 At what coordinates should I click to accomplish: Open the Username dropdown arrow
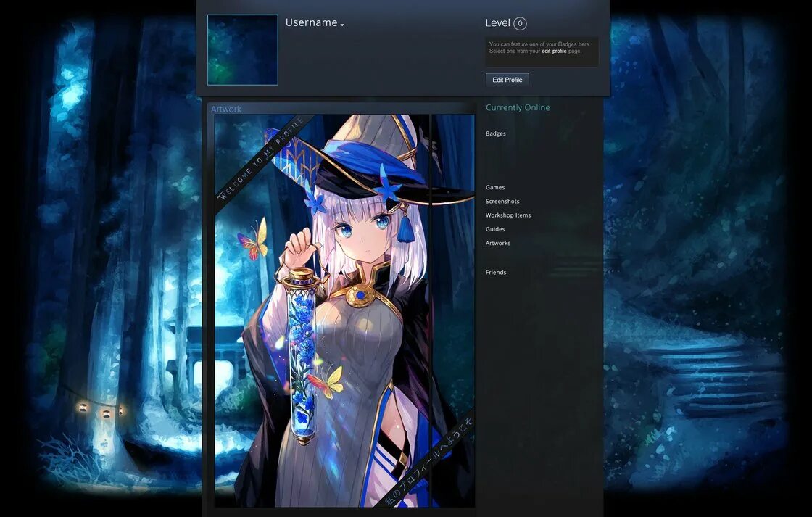pos(342,25)
